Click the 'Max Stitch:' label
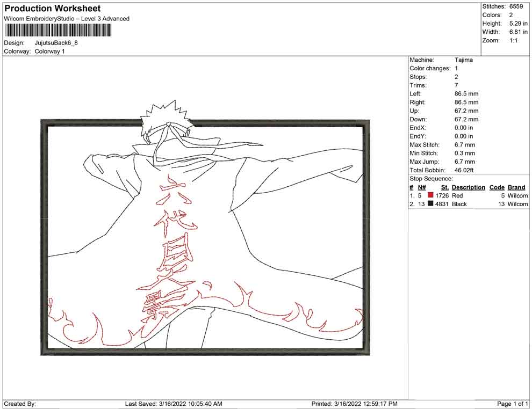This screenshot has height=409, width=532. pyautogui.click(x=425, y=145)
